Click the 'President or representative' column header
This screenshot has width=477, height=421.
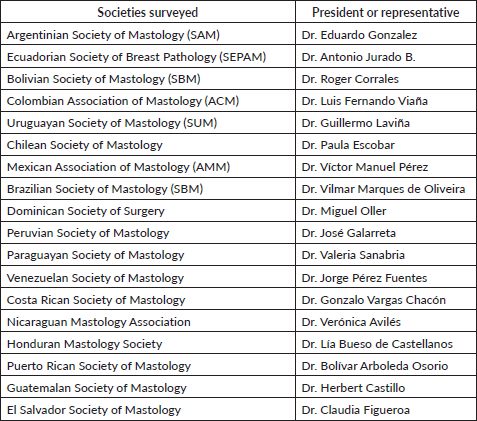pos(386,12)
